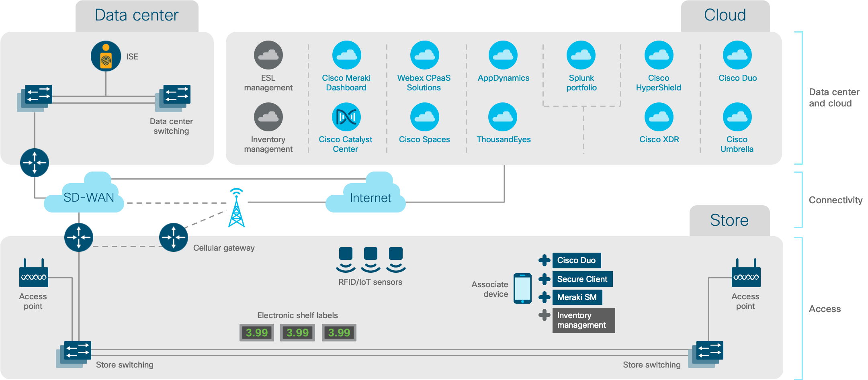Select the right Store switching icon
This screenshot has height=380, width=868.
(x=706, y=354)
